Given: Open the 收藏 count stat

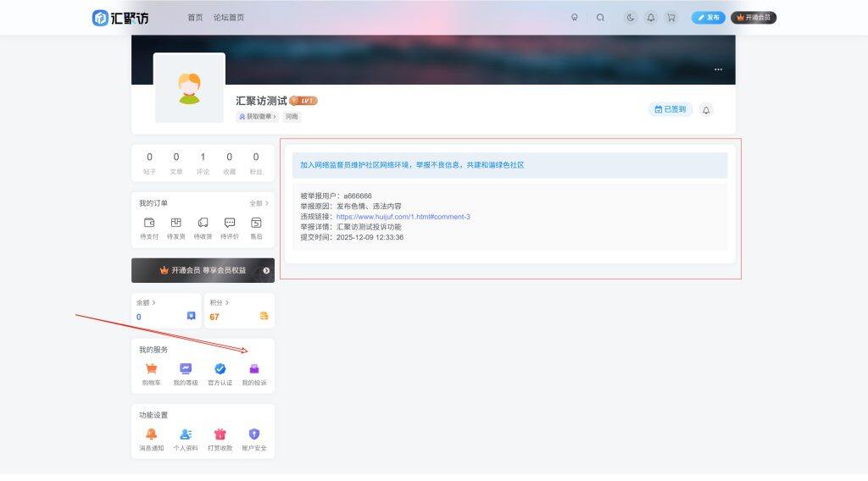Looking at the screenshot, I should tap(229, 163).
